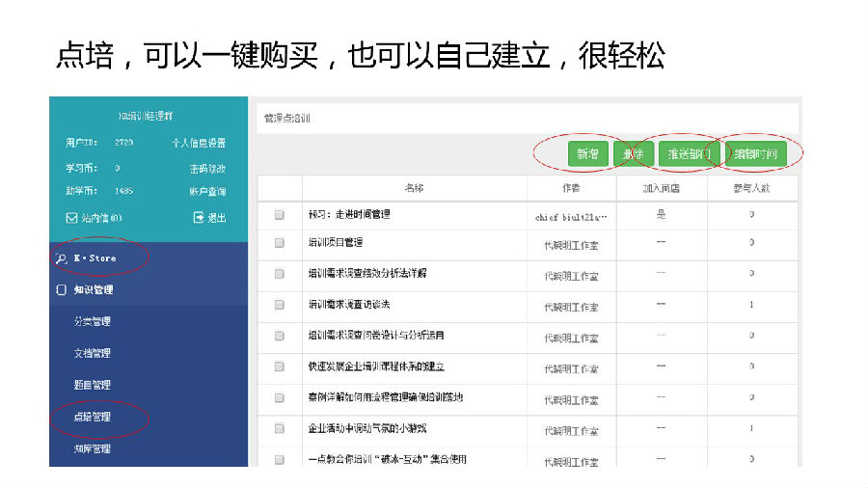This screenshot has width=868, height=488.
Task: Open course 预习：走进时间管理
Action: tap(349, 214)
